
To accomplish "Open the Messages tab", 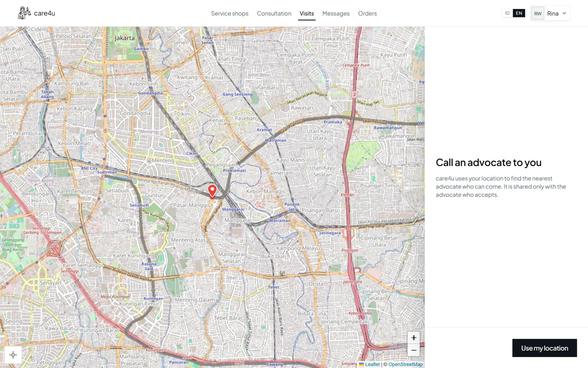I will (336, 13).
